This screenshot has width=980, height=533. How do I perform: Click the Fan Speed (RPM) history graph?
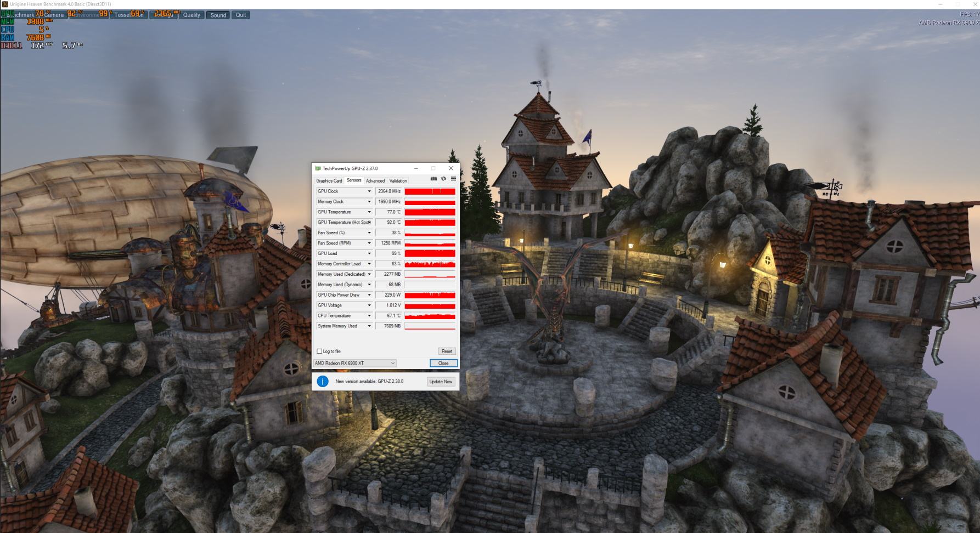(x=430, y=243)
